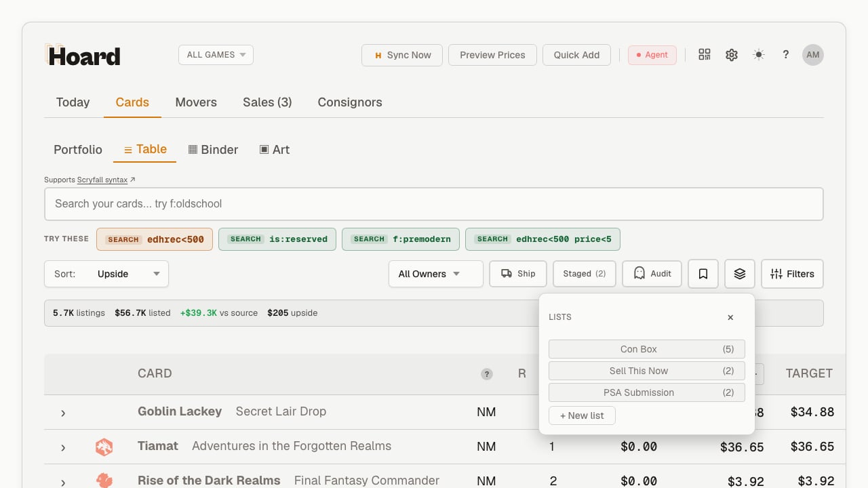Screen dimensions: 868x488
Task: Open the Consignors tab
Action: 350,102
